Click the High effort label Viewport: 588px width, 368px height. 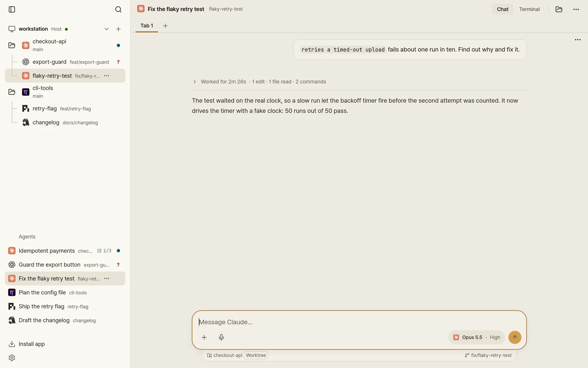[x=495, y=337]
